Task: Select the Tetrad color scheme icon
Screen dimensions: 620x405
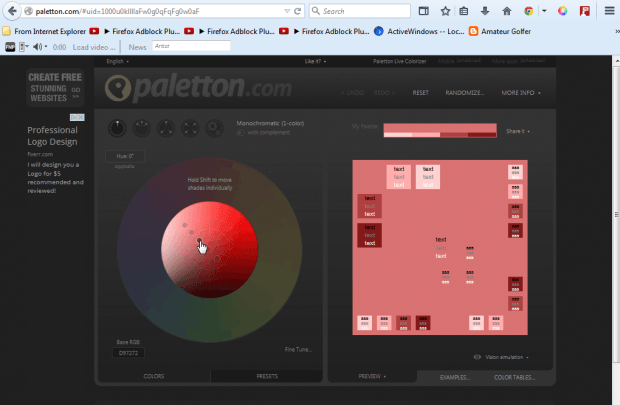Action: point(190,128)
